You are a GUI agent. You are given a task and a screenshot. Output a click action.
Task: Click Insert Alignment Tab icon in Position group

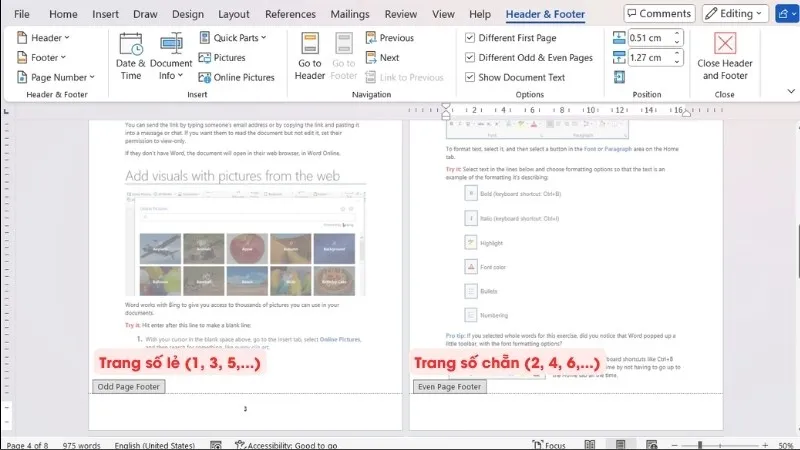(620, 77)
